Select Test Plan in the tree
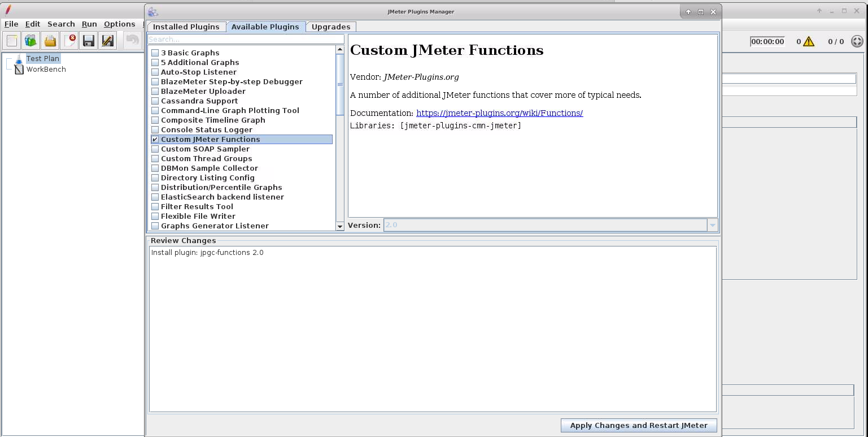868x437 pixels. (x=42, y=59)
